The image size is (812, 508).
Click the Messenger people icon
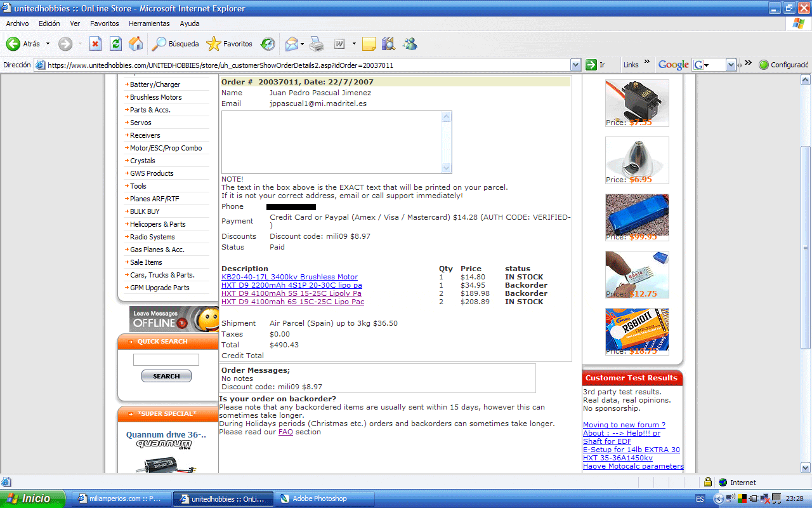pos(410,44)
